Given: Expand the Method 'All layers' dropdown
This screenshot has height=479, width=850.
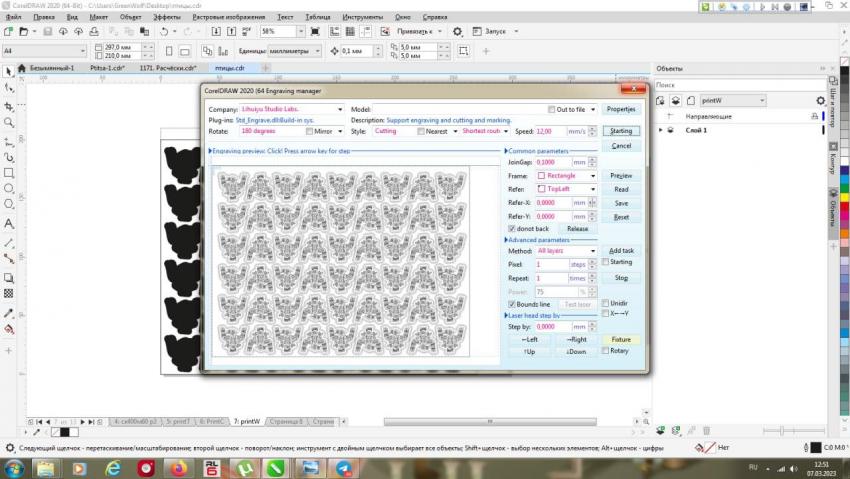Looking at the screenshot, I should [x=593, y=251].
